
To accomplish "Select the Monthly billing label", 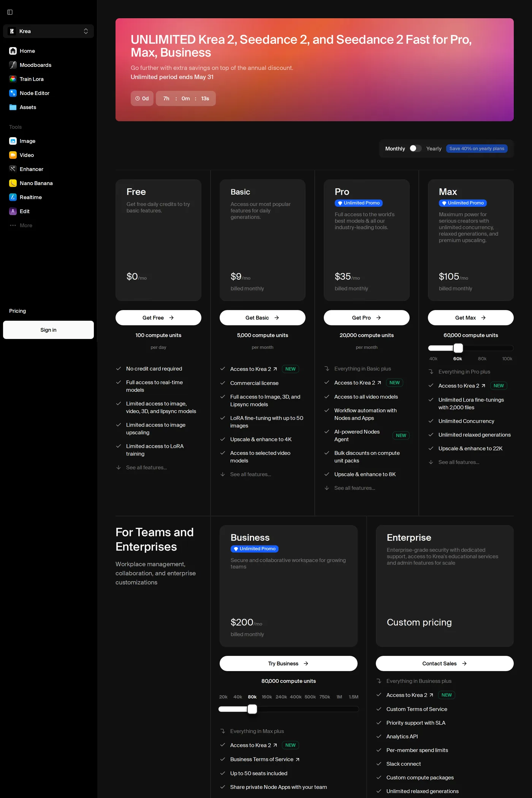I will pyautogui.click(x=395, y=149).
